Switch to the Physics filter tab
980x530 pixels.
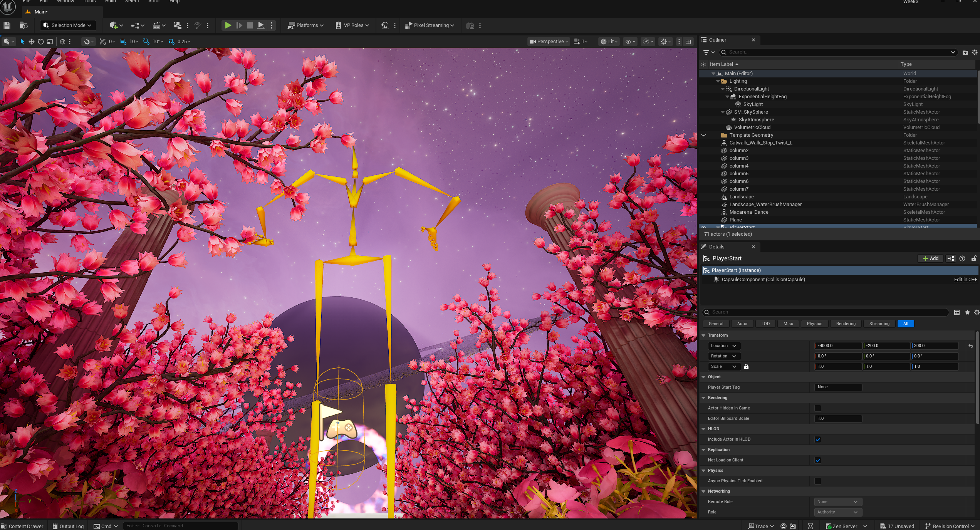pos(814,324)
